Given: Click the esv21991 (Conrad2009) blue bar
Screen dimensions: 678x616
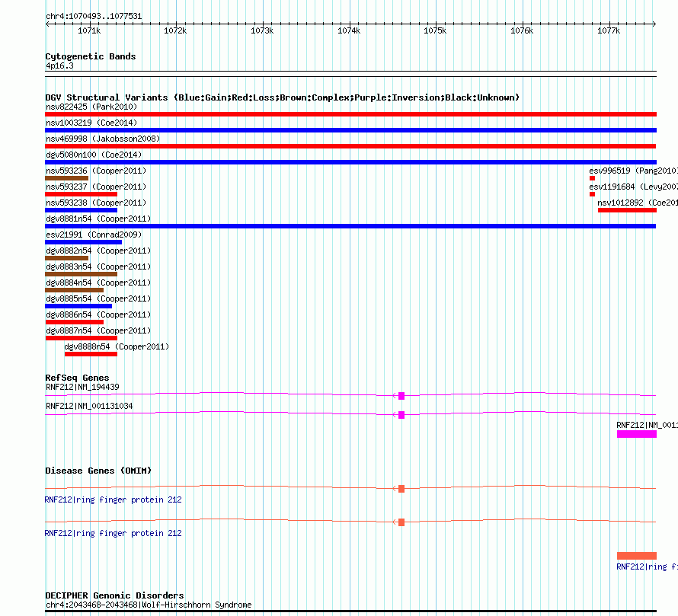Looking at the screenshot, I should (x=84, y=242).
